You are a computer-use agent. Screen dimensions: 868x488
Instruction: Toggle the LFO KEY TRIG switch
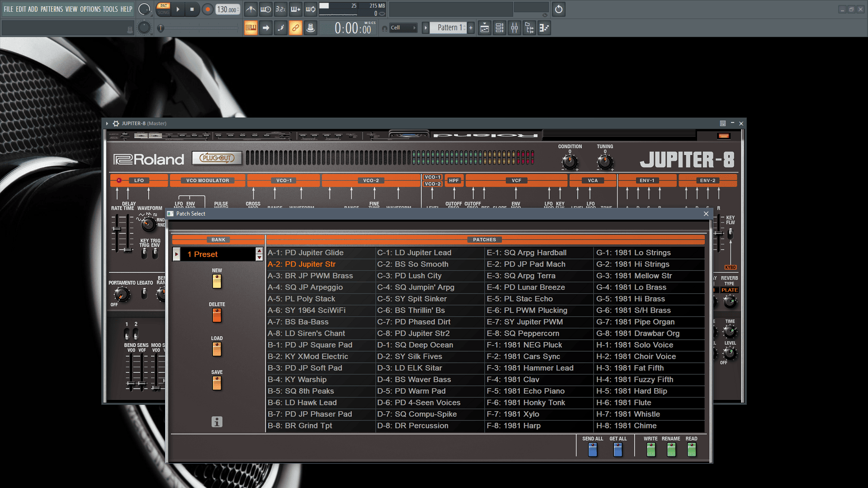point(144,253)
